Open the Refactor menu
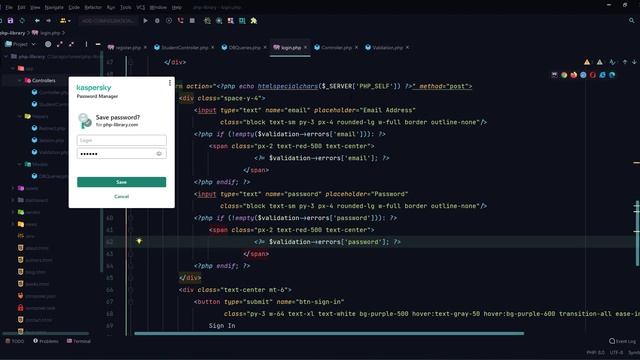 coord(93,7)
